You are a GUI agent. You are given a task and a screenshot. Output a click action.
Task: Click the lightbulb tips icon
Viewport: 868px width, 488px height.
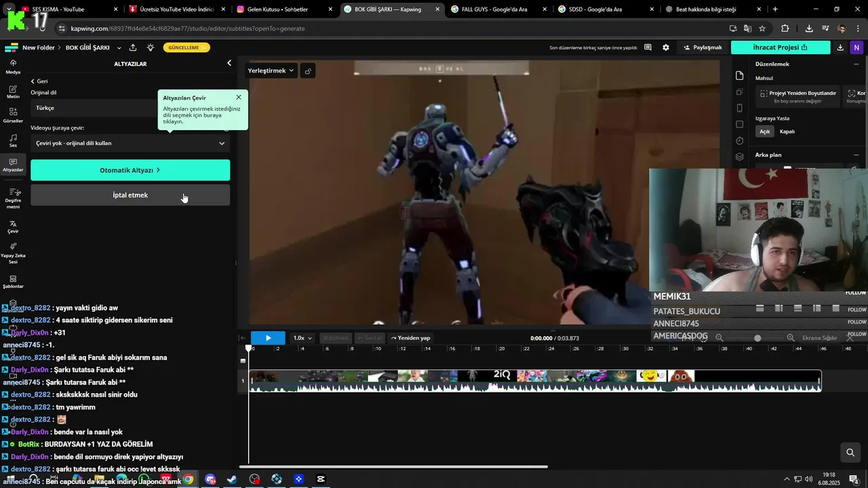click(151, 47)
